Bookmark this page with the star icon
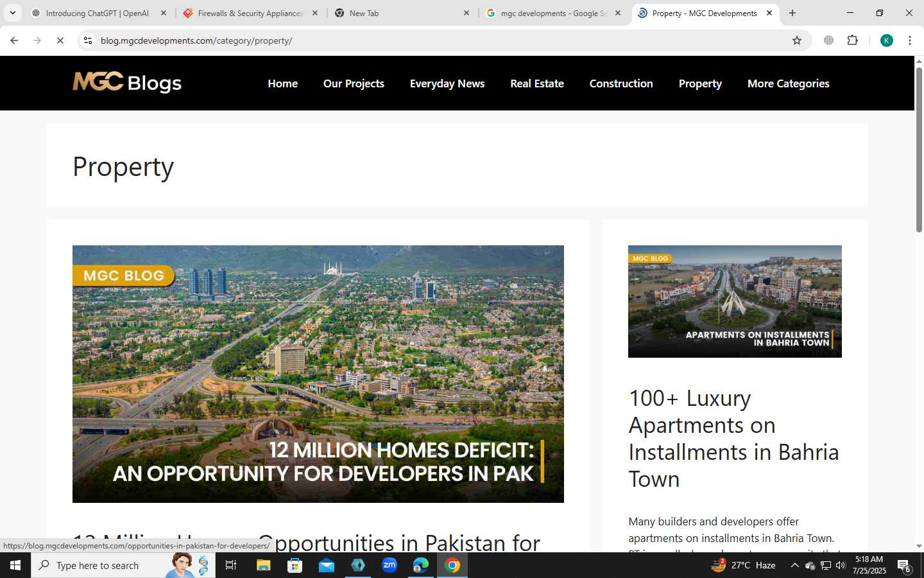This screenshot has width=924, height=578. 797,40
